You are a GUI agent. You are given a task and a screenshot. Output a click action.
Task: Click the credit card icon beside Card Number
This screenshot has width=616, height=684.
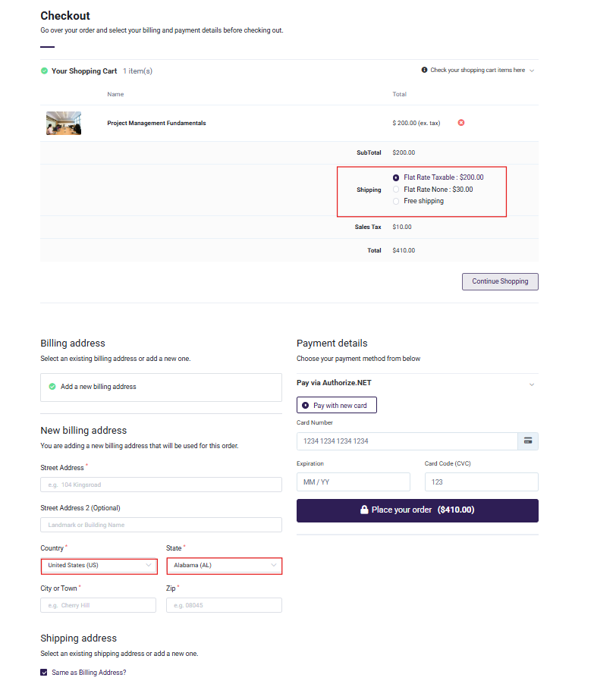pyautogui.click(x=528, y=441)
